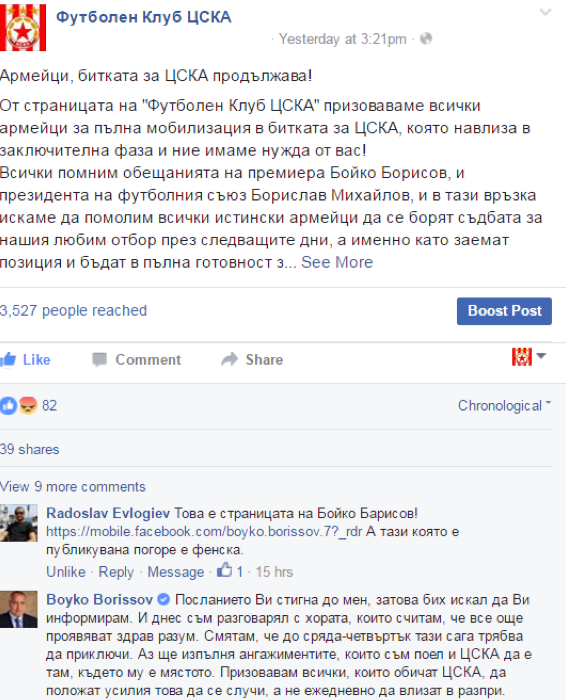This screenshot has height=700, width=569.
Task: Like the post with thumbs-up icon
Action: pyautogui.click(x=8, y=359)
